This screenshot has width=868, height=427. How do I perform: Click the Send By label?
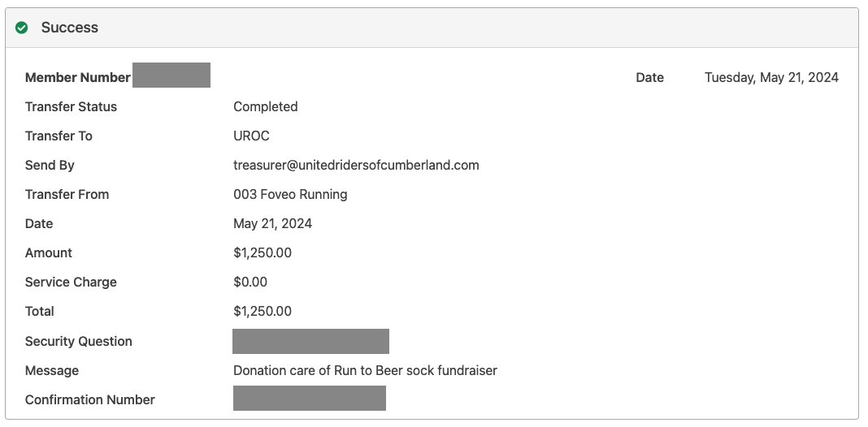(x=50, y=166)
